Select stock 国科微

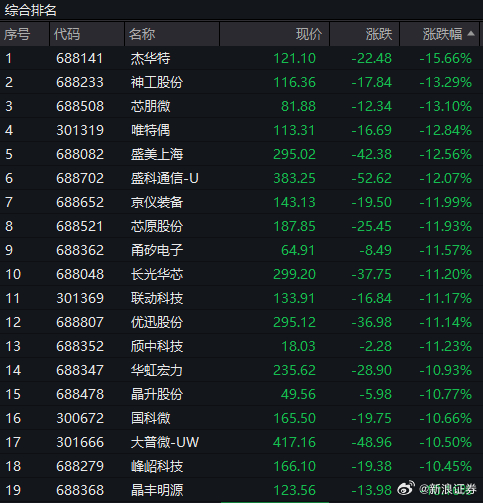[x=150, y=418]
